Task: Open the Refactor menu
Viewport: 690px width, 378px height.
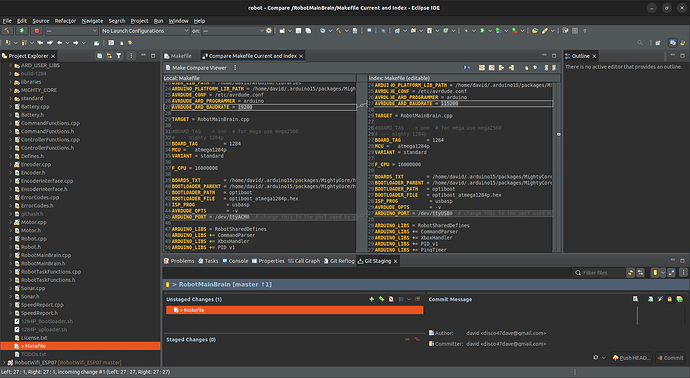Action: [x=65, y=21]
